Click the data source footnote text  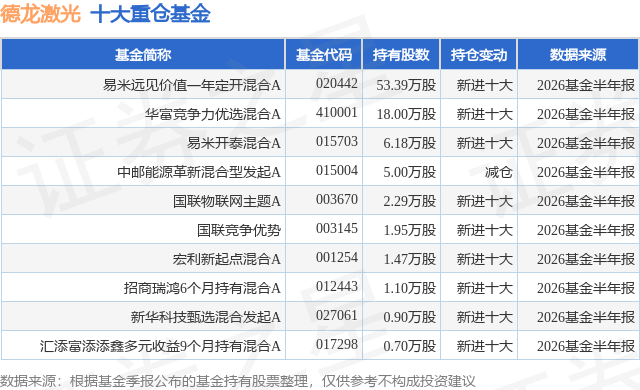click(238, 381)
